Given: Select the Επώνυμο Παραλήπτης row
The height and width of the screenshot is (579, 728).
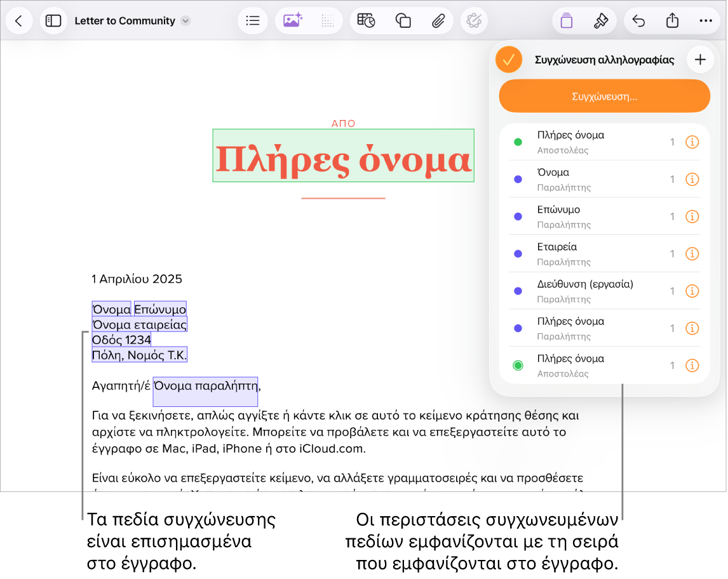Looking at the screenshot, I should [605, 216].
